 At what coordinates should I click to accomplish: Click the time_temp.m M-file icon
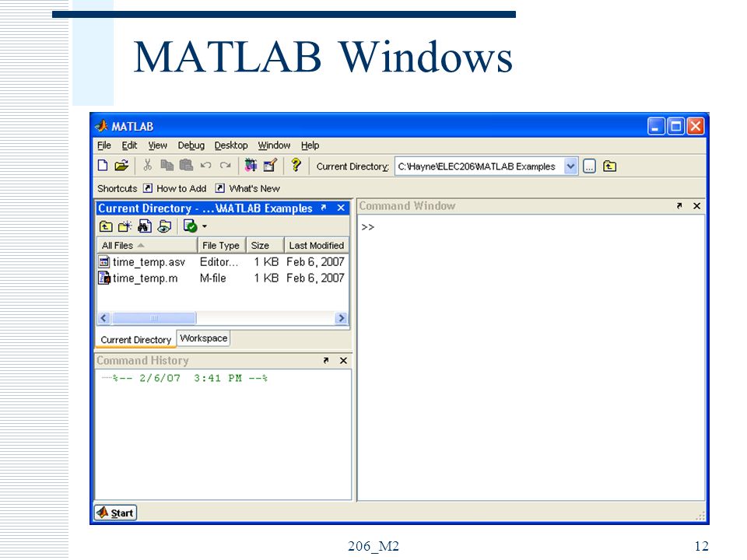(x=103, y=278)
